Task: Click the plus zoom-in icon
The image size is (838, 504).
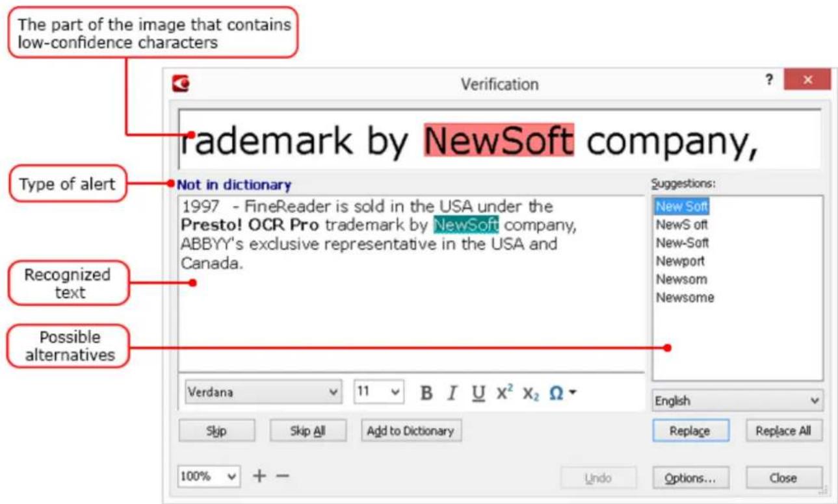Action: [259, 476]
